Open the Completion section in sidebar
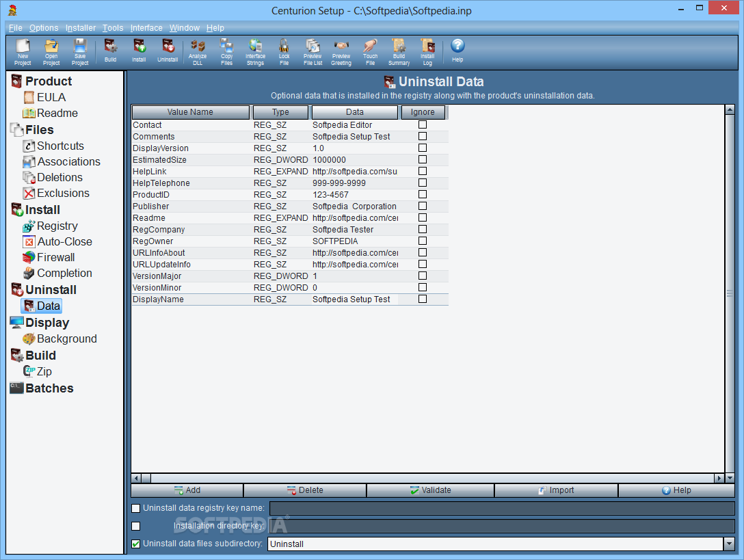The image size is (744, 560). tap(57, 273)
